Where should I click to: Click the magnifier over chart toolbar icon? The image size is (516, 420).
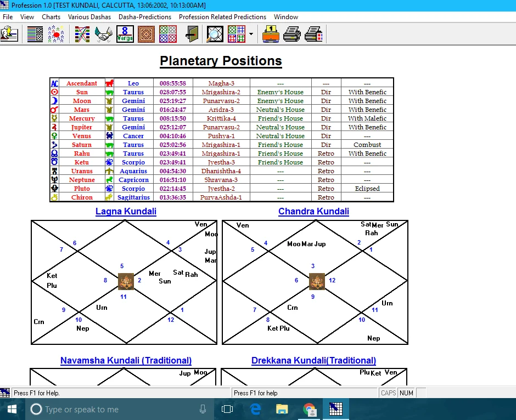click(x=215, y=34)
